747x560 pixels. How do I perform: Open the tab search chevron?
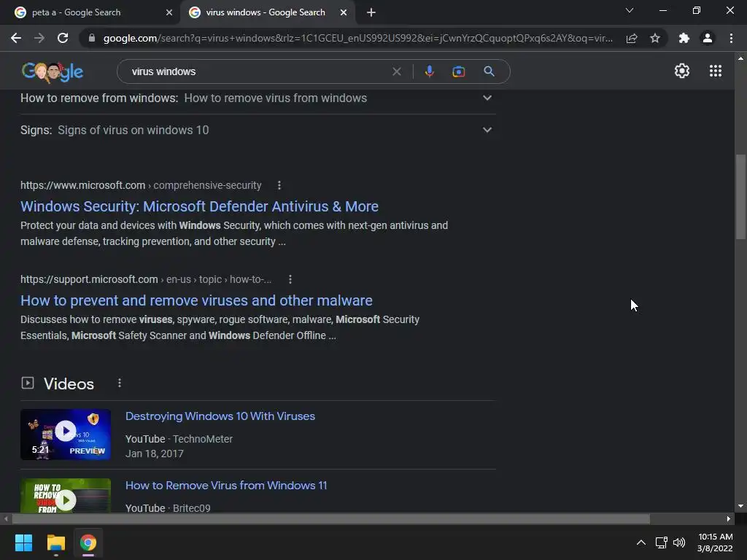(x=630, y=10)
